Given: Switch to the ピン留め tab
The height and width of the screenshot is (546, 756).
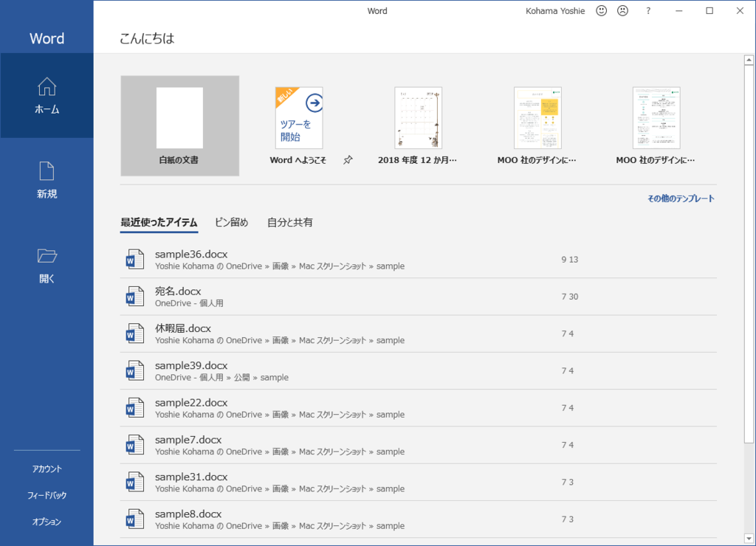Looking at the screenshot, I should (231, 222).
